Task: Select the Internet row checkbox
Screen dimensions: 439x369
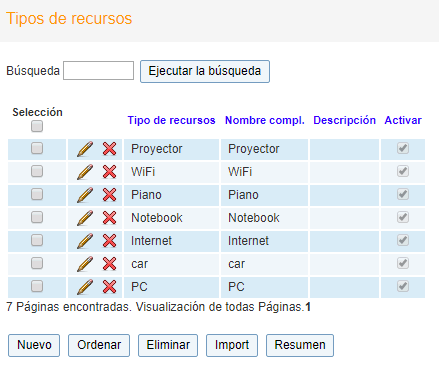Action: (x=37, y=240)
